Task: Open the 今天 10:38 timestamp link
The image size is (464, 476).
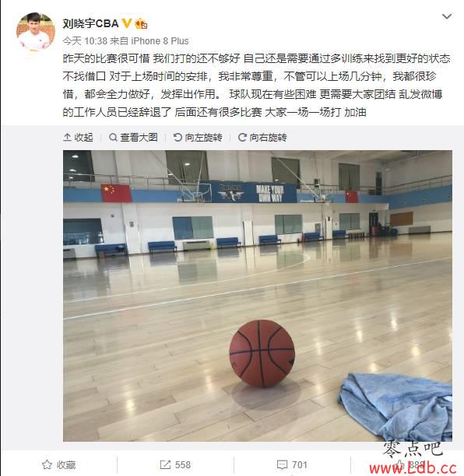Action: pos(85,40)
